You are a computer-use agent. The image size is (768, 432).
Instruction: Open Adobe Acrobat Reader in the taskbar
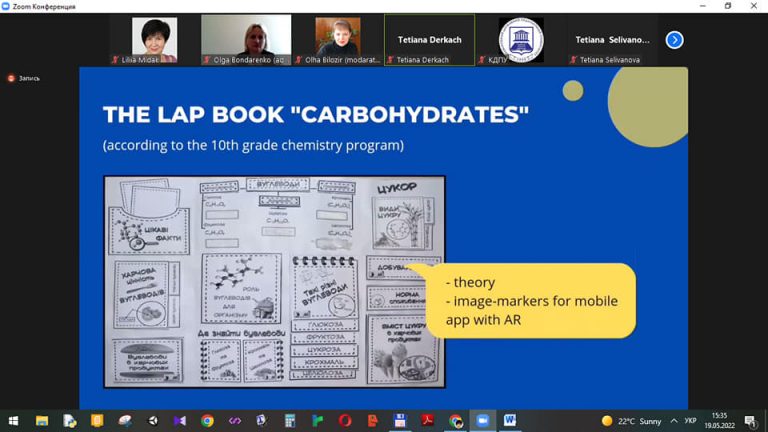click(x=428, y=421)
